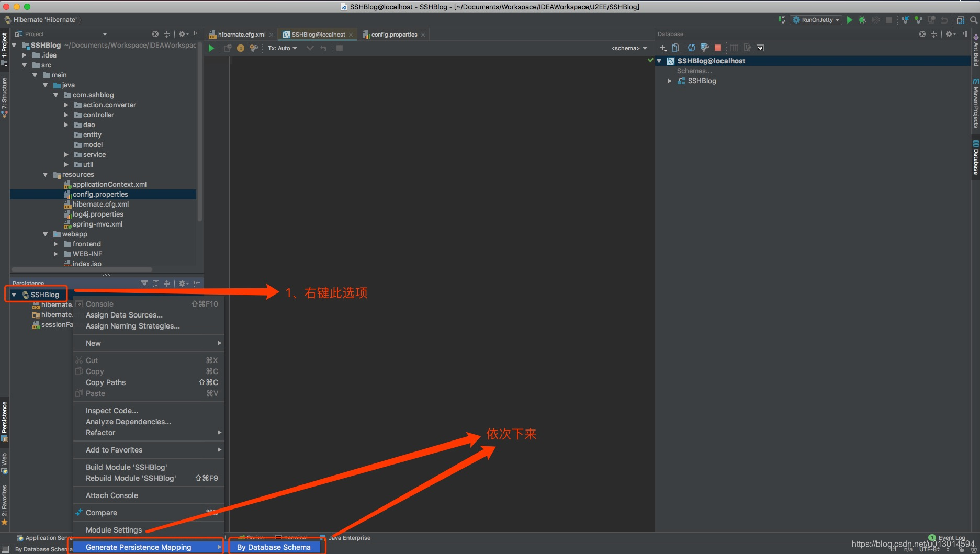Open the Structure side tab
This screenshot has width=980, height=554.
pyautogui.click(x=5, y=98)
